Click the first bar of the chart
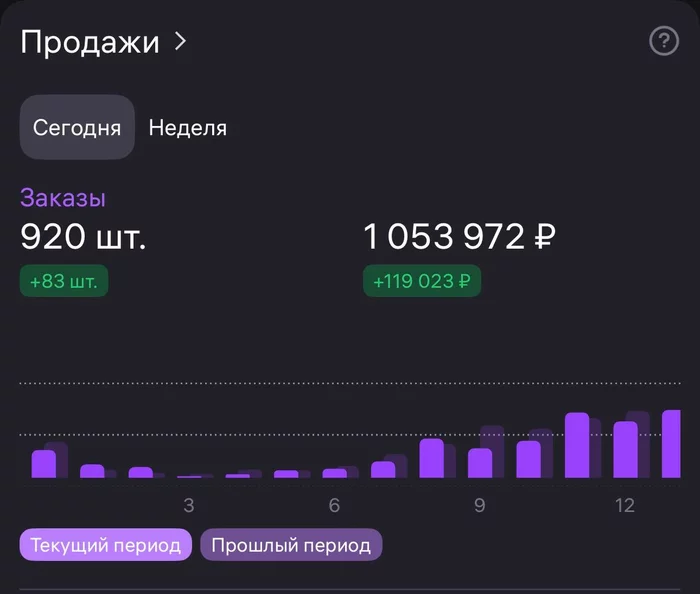The image size is (700, 594). pyautogui.click(x=44, y=464)
